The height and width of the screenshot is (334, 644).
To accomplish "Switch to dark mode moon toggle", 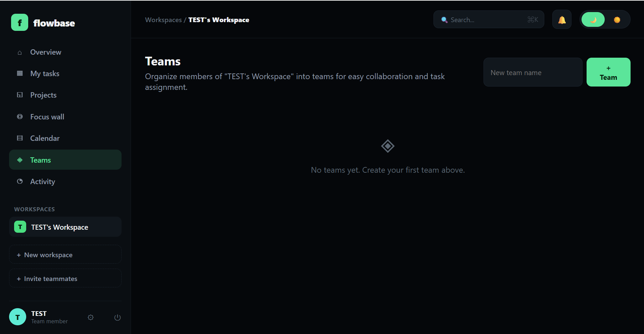I will (593, 19).
